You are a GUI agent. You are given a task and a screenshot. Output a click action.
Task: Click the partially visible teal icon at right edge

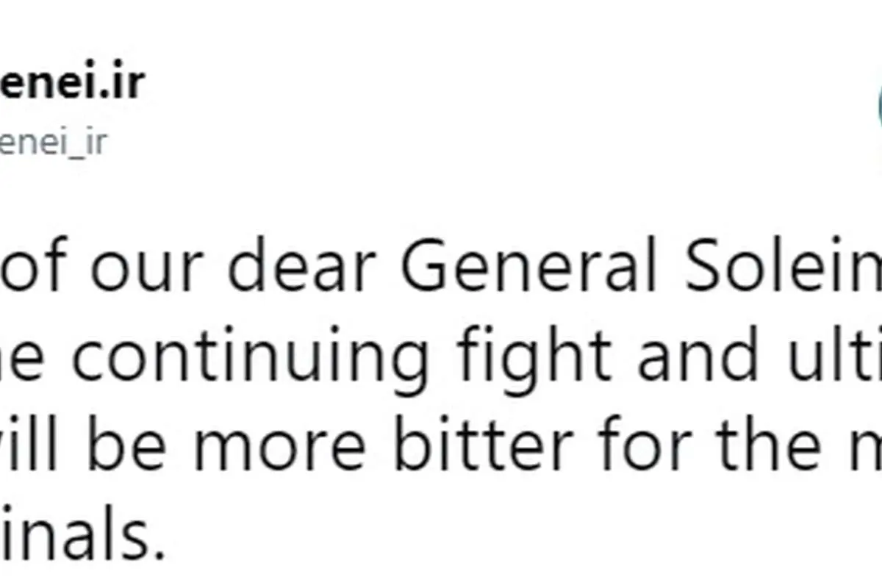pyautogui.click(x=879, y=110)
